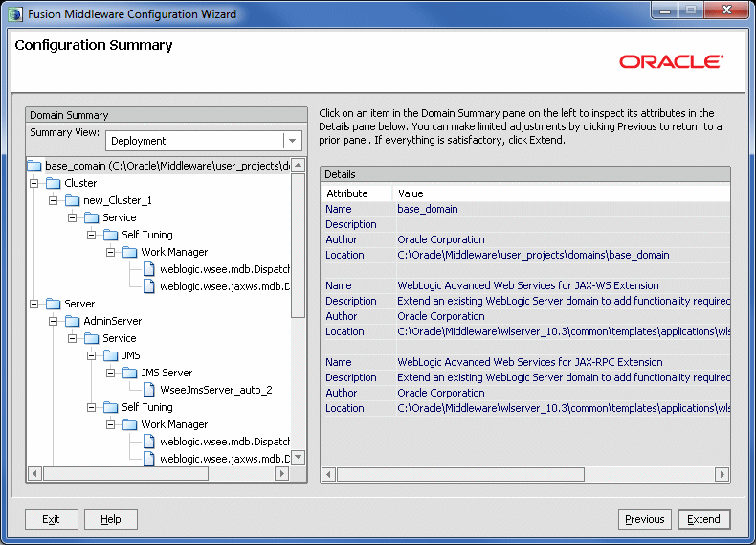
Task: Click the tree vertical scrollbar thumb
Action: click(299, 246)
